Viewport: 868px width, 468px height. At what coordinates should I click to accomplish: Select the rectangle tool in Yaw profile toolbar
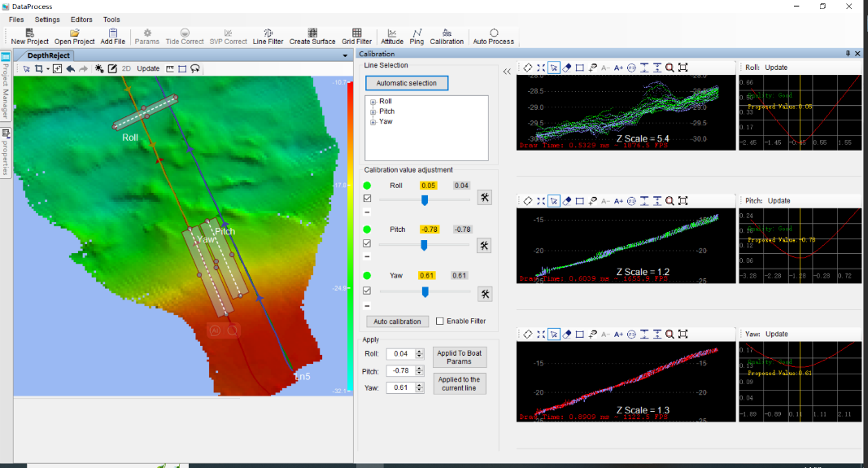coord(579,335)
